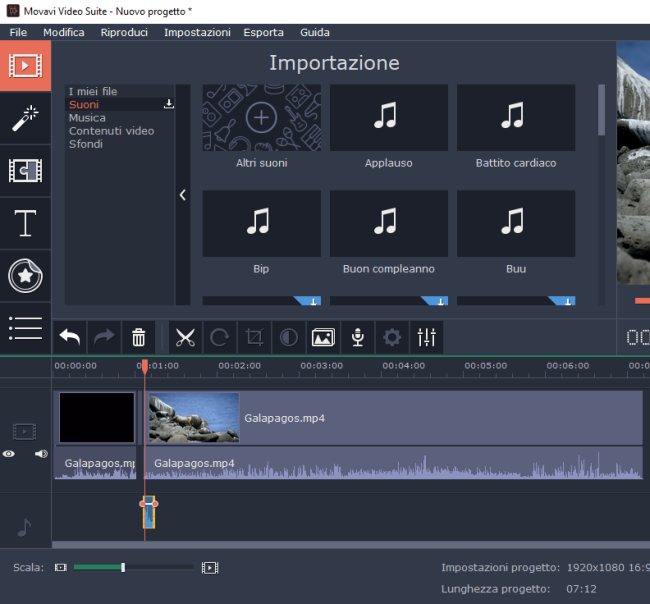This screenshot has height=604, width=650.
Task: Open the Stickers star tab
Action: coord(25,276)
